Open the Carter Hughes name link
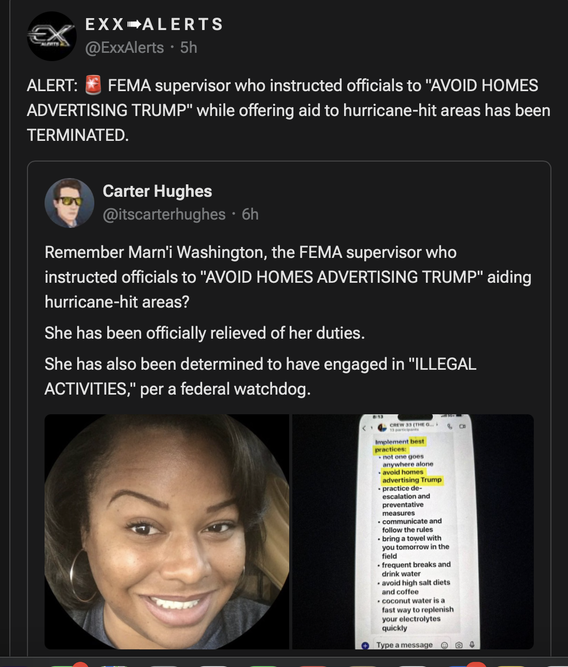The width and height of the screenshot is (568, 667). [x=157, y=191]
